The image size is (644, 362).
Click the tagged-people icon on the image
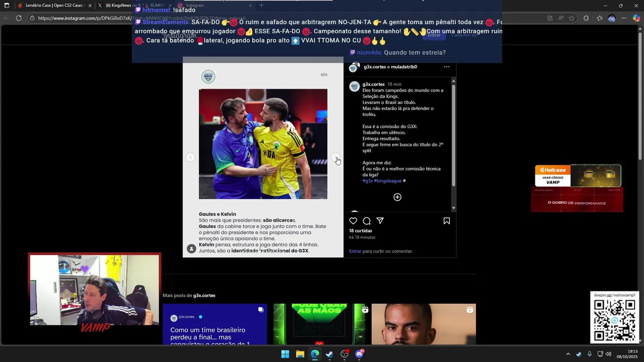coord(191,248)
